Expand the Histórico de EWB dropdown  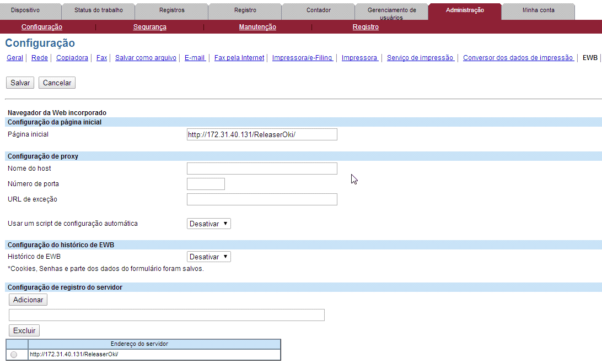(208, 257)
